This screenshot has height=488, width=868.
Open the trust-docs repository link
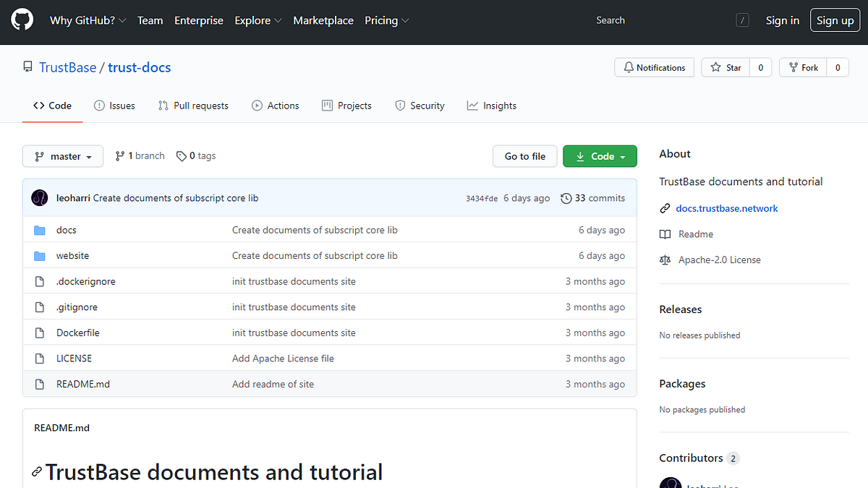140,67
